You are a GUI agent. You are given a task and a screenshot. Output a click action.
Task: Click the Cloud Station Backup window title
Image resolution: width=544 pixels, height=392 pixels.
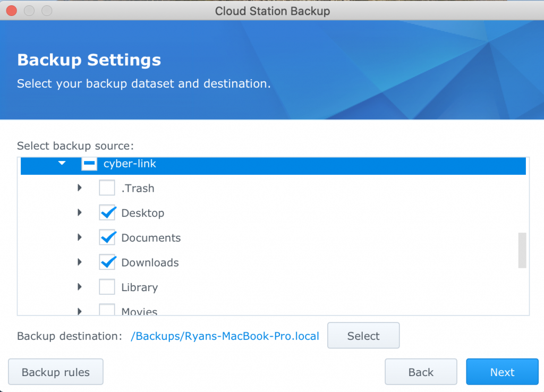(x=273, y=11)
